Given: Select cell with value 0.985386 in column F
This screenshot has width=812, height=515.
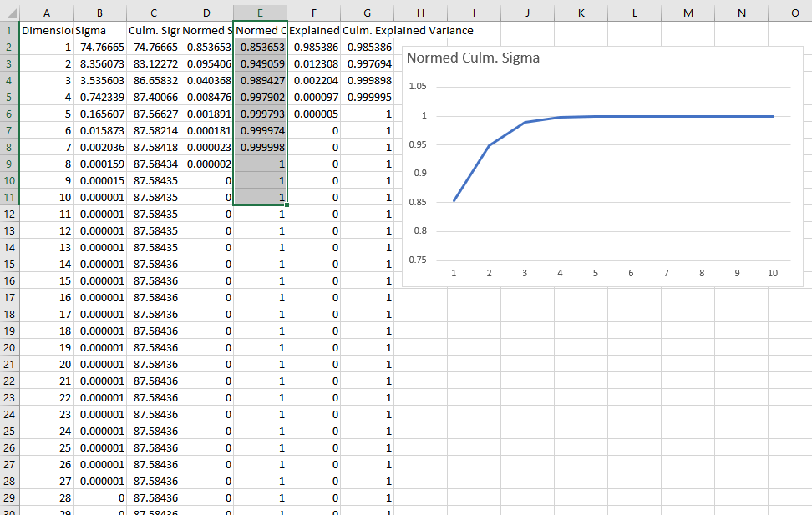Looking at the screenshot, I should tap(313, 47).
